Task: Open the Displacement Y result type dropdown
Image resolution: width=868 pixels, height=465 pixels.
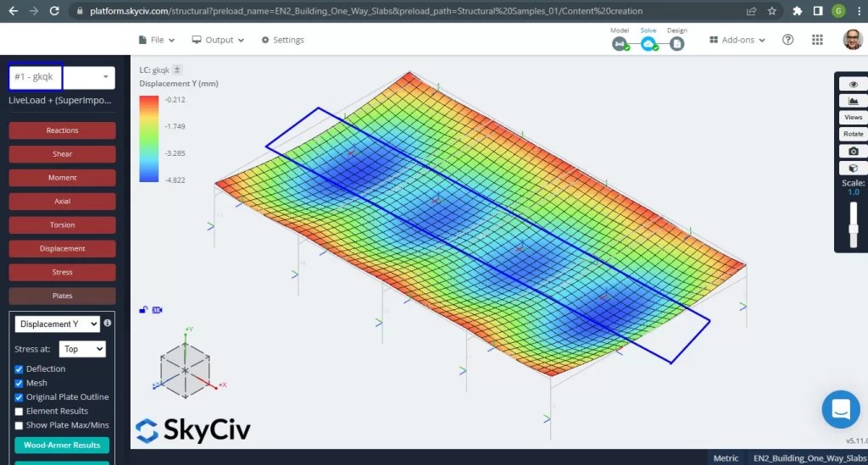Action: [x=57, y=324]
